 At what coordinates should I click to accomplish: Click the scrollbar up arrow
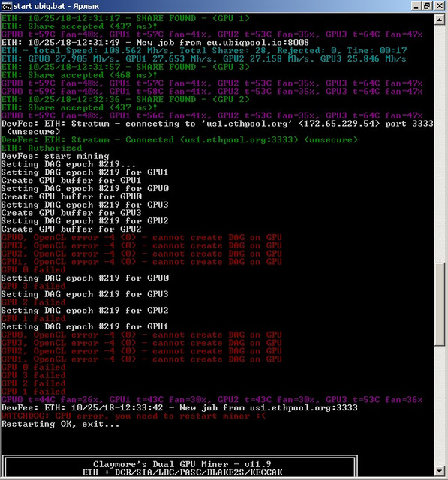440,20
